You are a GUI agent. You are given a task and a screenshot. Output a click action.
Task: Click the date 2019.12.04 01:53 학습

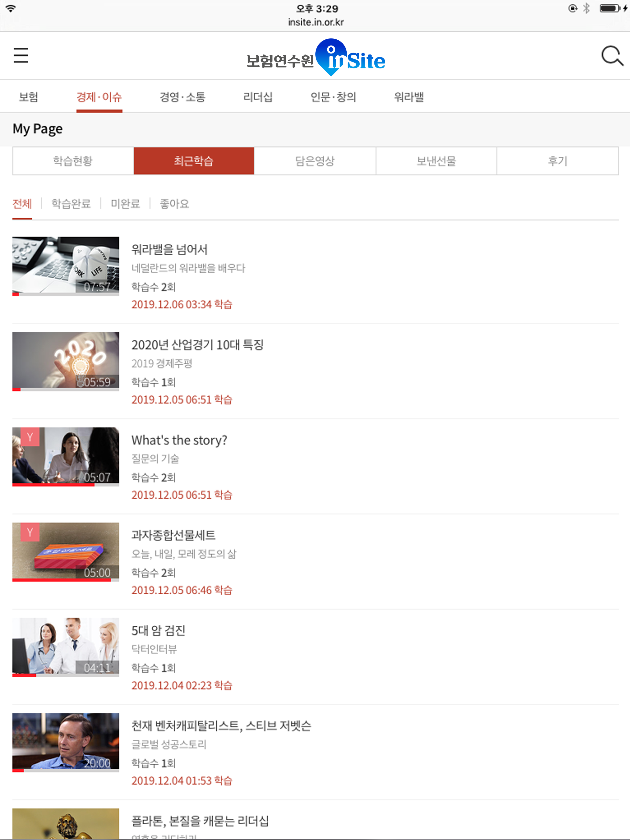(x=182, y=781)
